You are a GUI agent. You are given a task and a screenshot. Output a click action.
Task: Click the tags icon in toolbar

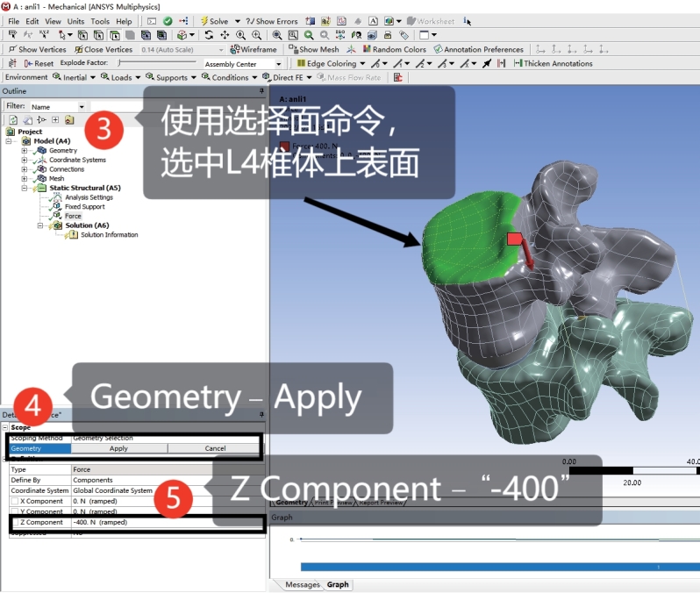[404, 35]
